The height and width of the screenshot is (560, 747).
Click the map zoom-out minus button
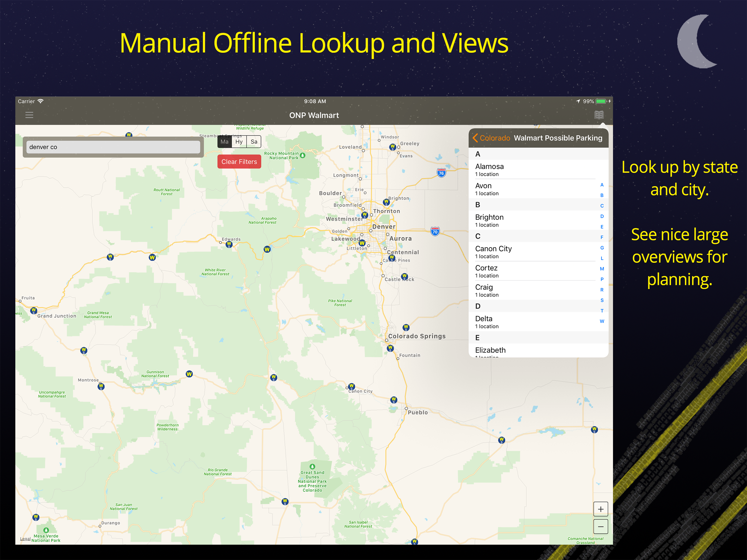click(x=600, y=527)
